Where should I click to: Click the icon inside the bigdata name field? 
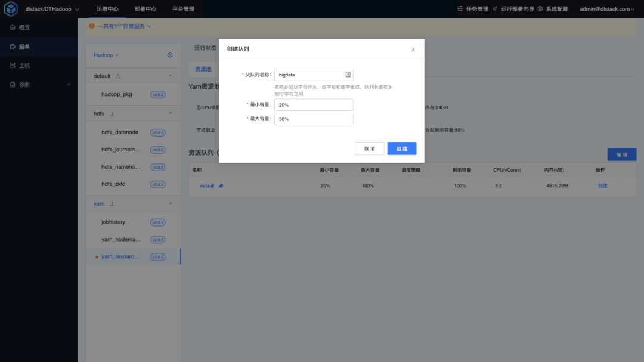[348, 75]
